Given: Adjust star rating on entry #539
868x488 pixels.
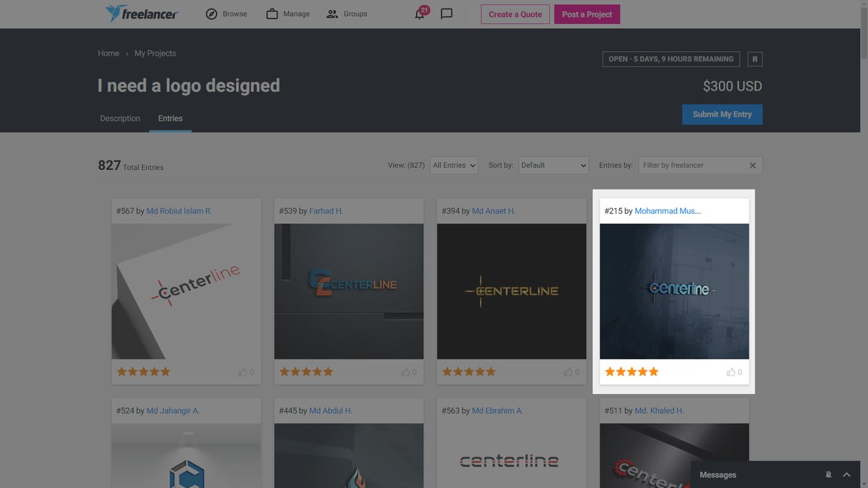Looking at the screenshot, I should (x=306, y=372).
